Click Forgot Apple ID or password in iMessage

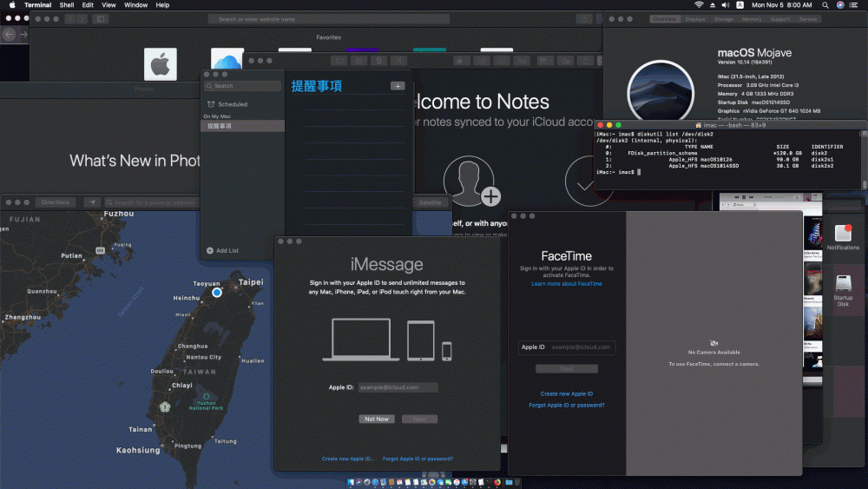(418, 459)
